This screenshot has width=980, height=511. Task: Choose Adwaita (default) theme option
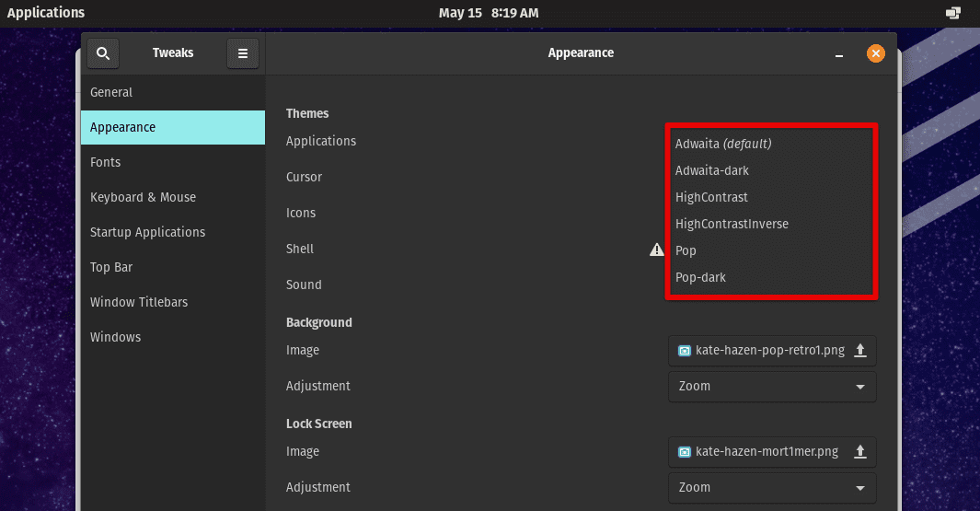771,144
